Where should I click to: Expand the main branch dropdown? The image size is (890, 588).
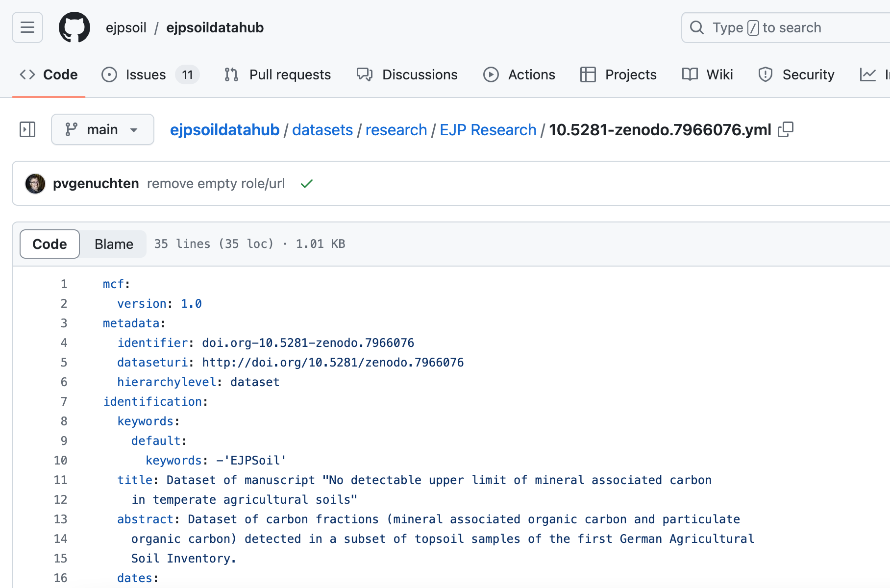[x=102, y=129]
